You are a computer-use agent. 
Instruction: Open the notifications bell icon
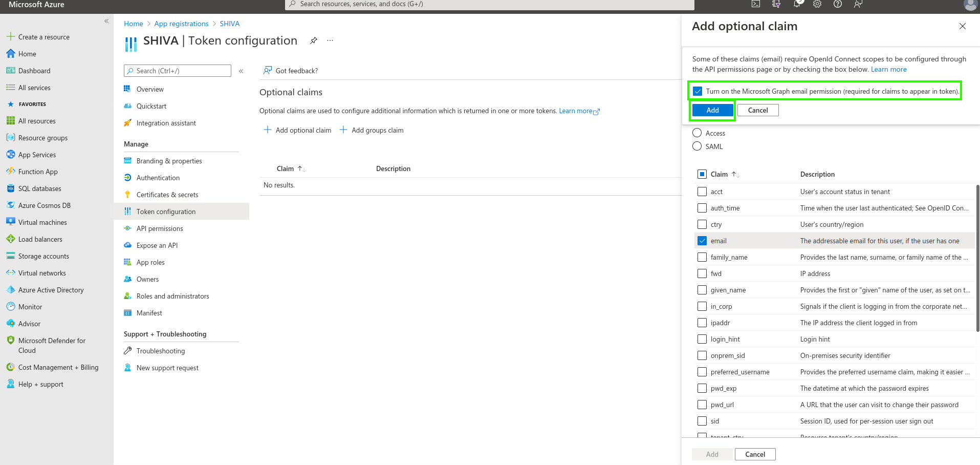(797, 4)
